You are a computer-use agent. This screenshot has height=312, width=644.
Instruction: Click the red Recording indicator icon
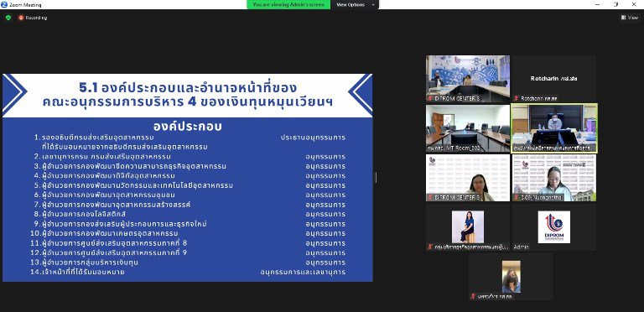(x=21, y=18)
